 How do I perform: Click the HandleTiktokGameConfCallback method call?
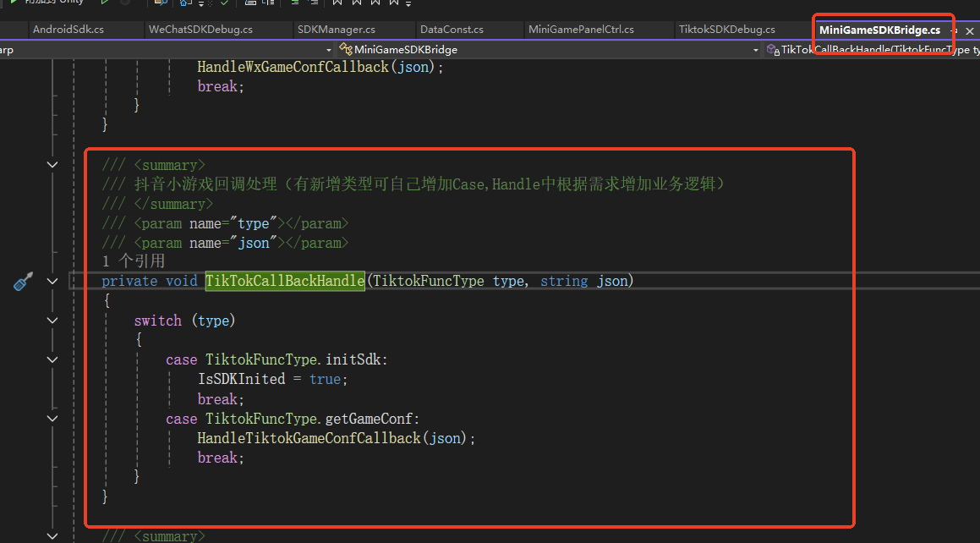pos(309,438)
